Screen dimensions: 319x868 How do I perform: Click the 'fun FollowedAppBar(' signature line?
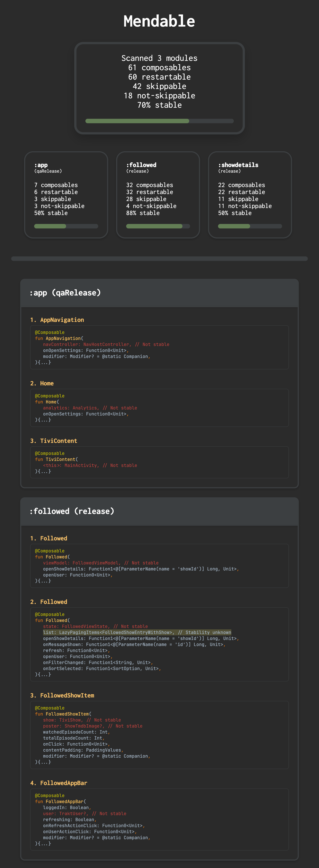pyautogui.click(x=60, y=802)
